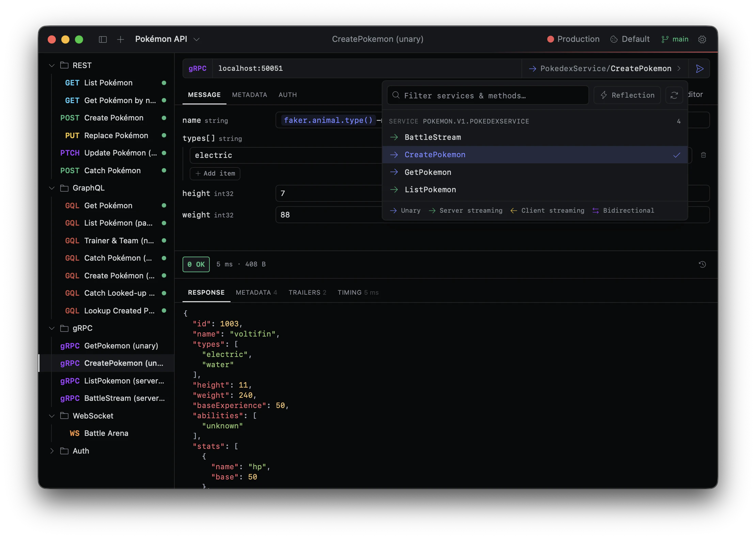The height and width of the screenshot is (539, 756).
Task: Click the faker.animal.type() name value
Action: point(328,120)
